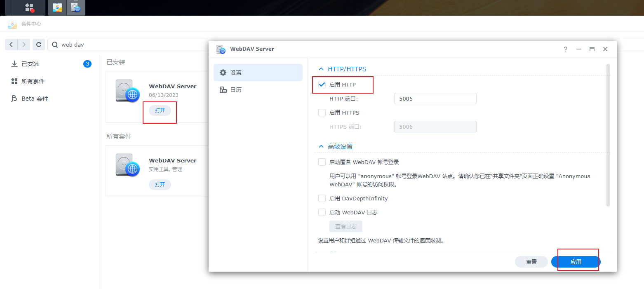Collapse the 高级设置 section
This screenshot has width=644, height=289.
click(321, 146)
